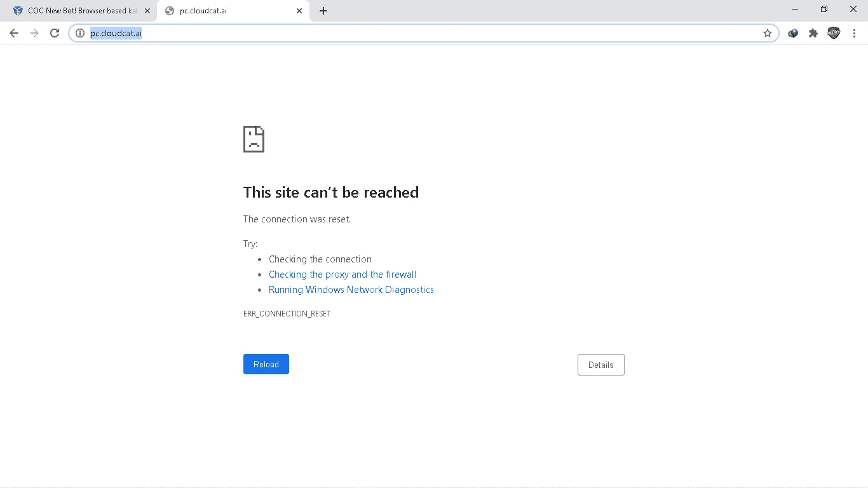Click the This site can't be reached heading

pyautogui.click(x=331, y=193)
